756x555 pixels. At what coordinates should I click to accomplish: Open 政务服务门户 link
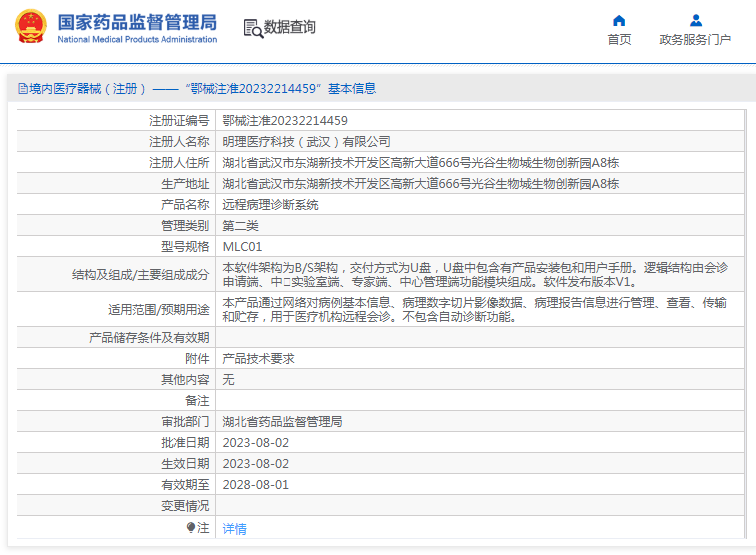695,40
